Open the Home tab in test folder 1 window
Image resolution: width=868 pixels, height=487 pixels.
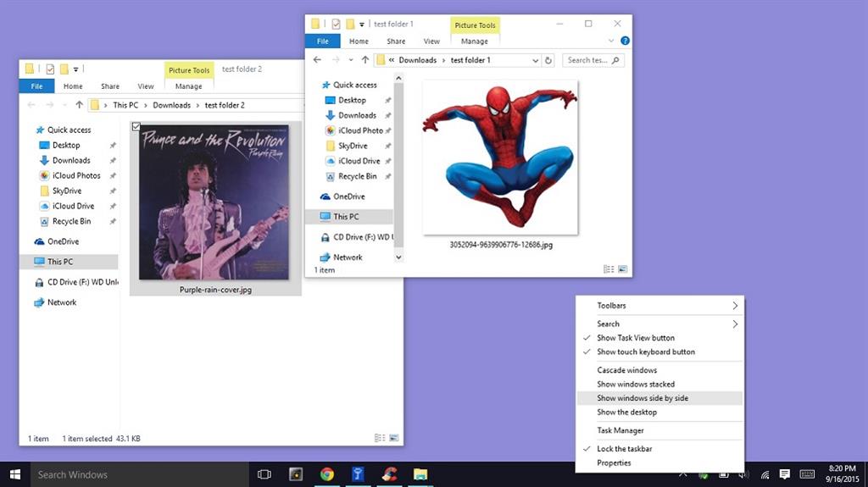pos(359,41)
